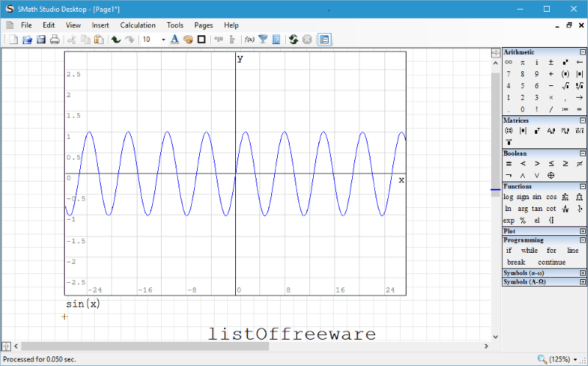The image size is (588, 366).
Task: Collapse the Functions panel
Action: 582,187
